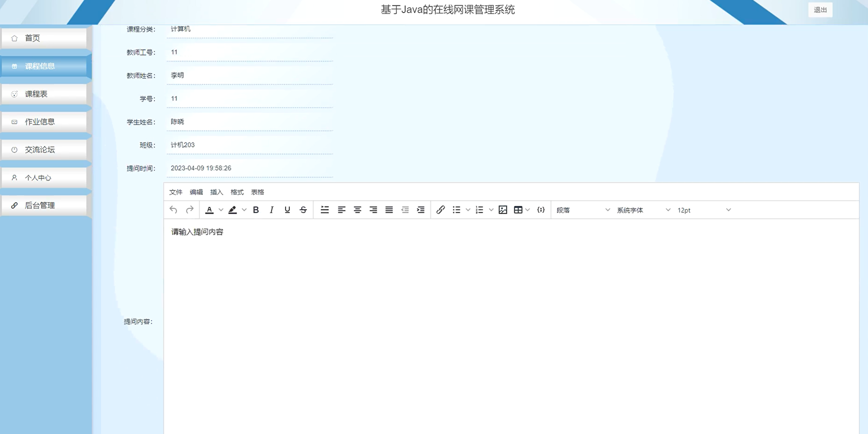Insert a numbered list
Viewport: 868px width, 434px height.
pos(479,210)
